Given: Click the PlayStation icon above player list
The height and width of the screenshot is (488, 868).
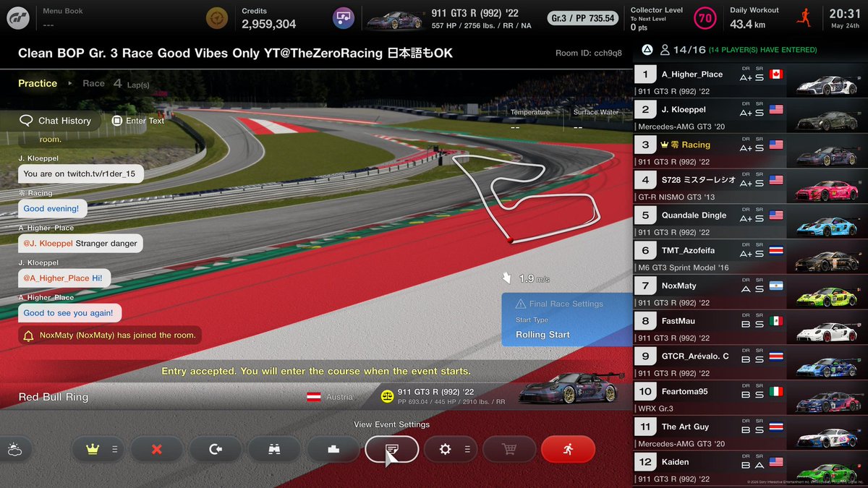Looking at the screenshot, I should [647, 50].
